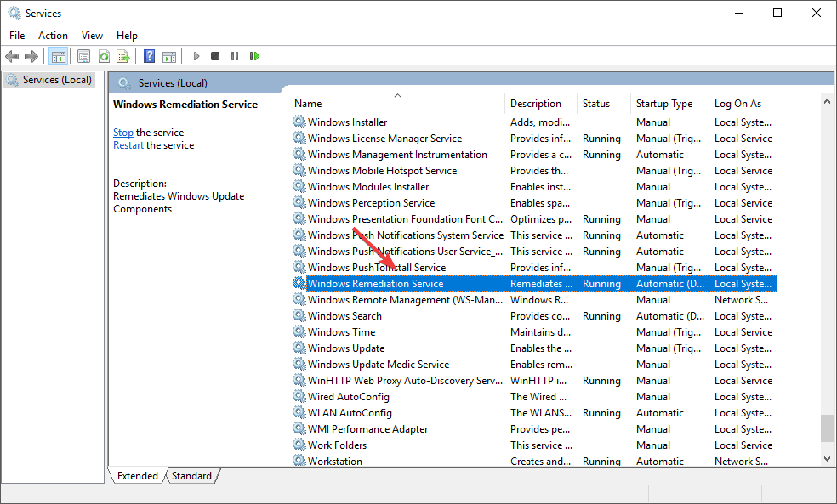Click the scrollbar up arrow
This screenshot has width=837, height=504.
click(x=827, y=101)
